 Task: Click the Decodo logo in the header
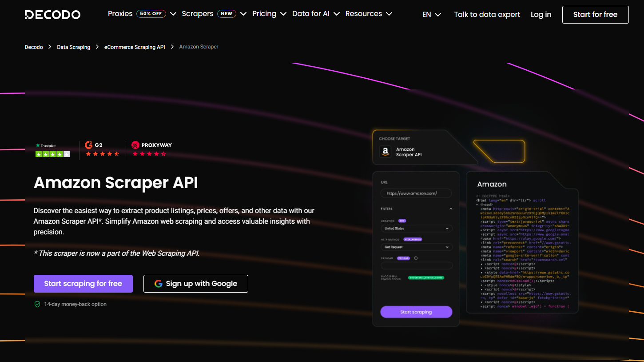(52, 15)
